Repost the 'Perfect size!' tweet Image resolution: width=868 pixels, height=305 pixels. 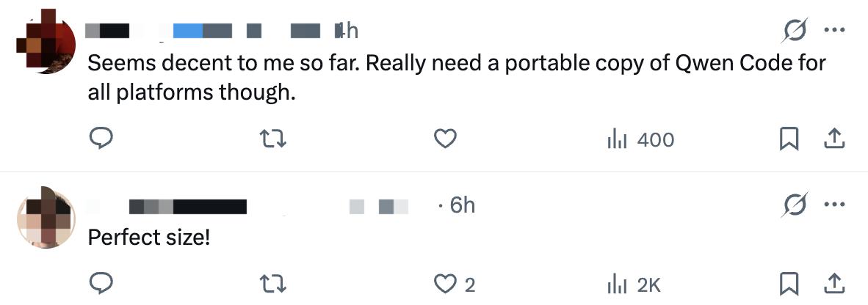coord(274,284)
